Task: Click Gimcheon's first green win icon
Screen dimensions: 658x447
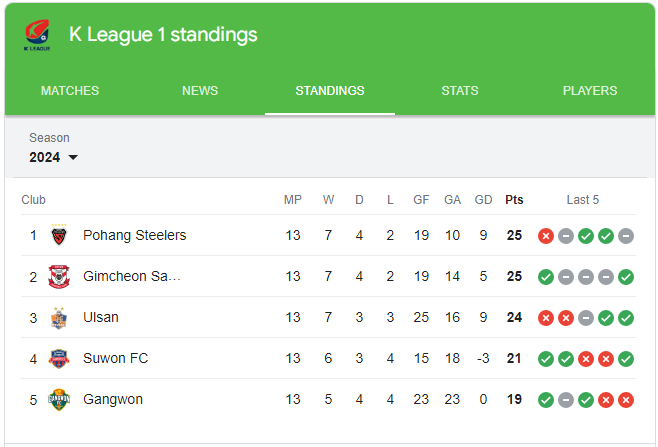Action: pyautogui.click(x=546, y=277)
